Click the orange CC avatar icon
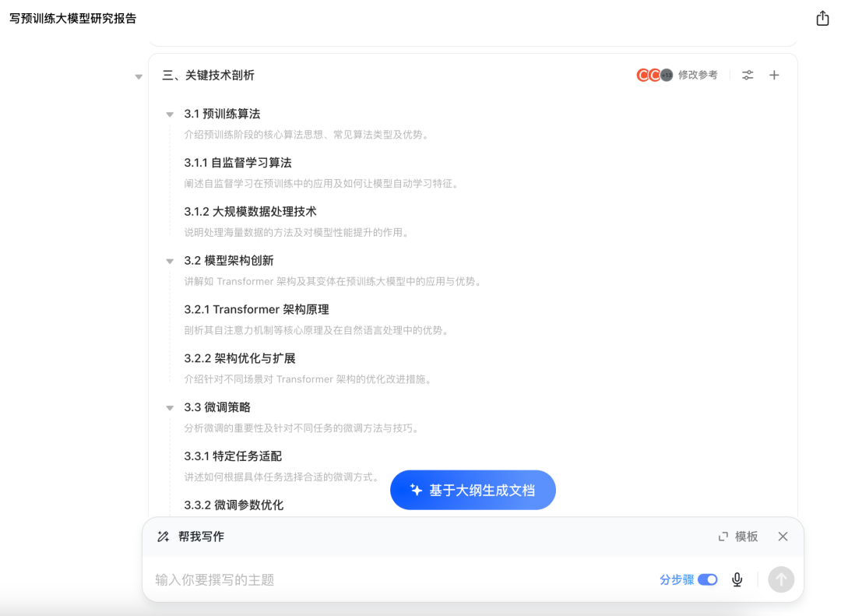The width and height of the screenshot is (841, 616). [643, 75]
